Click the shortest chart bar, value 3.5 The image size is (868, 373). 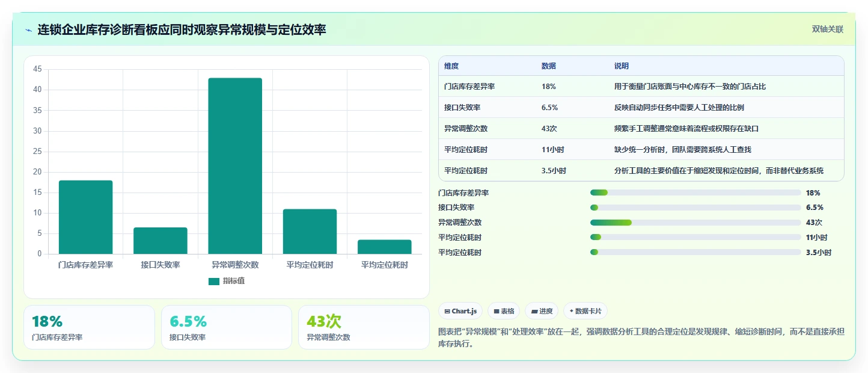pyautogui.click(x=385, y=247)
